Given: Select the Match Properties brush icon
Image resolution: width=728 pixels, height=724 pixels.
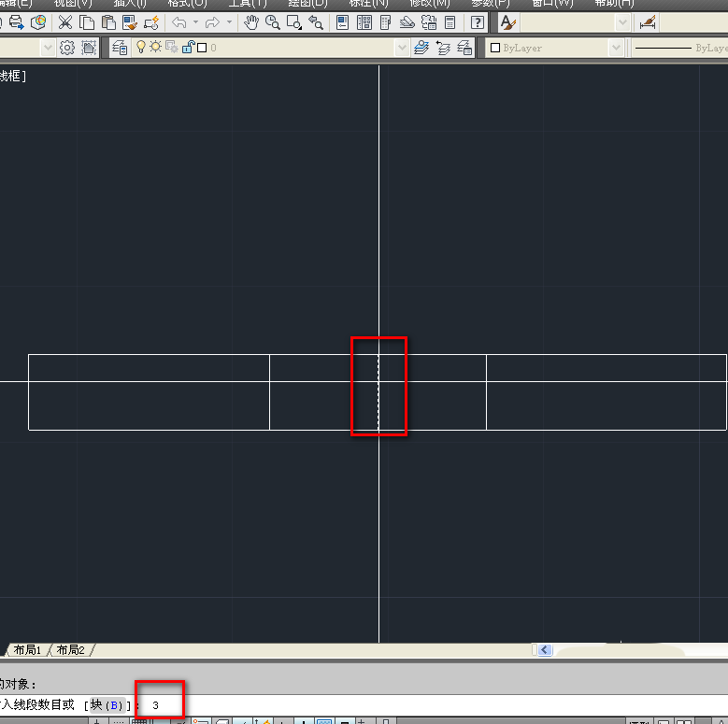Looking at the screenshot, I should [130, 21].
